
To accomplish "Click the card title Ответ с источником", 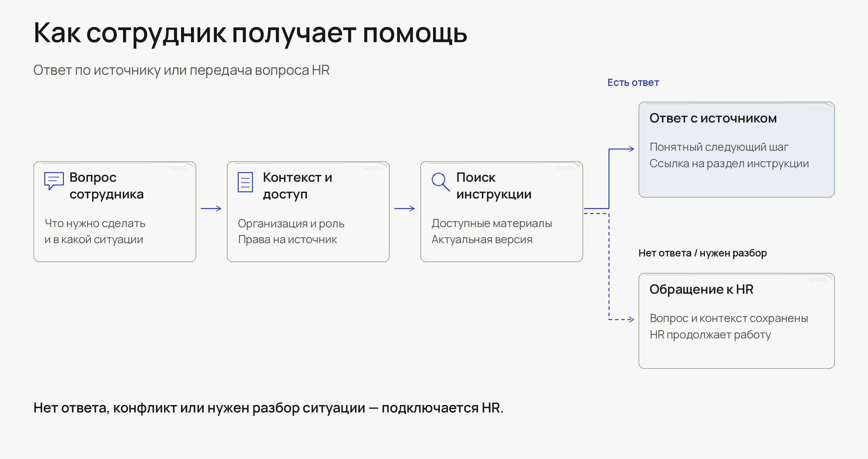I will click(713, 118).
